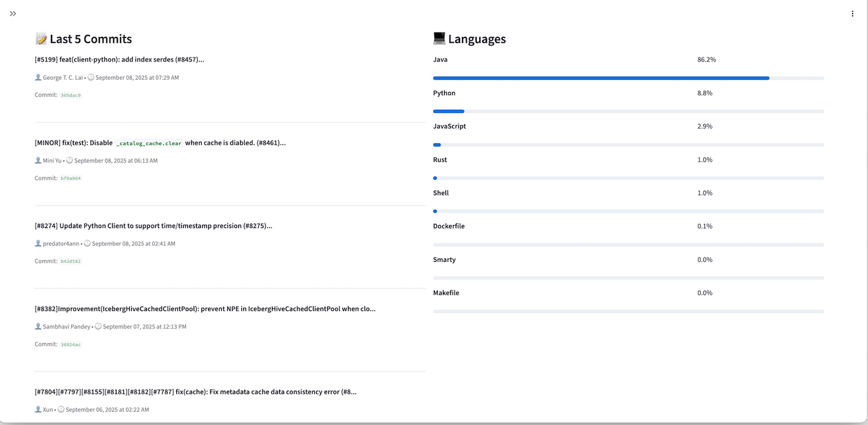This screenshot has height=425, width=868.
Task: Open commit hash bf0a064
Action: point(70,178)
